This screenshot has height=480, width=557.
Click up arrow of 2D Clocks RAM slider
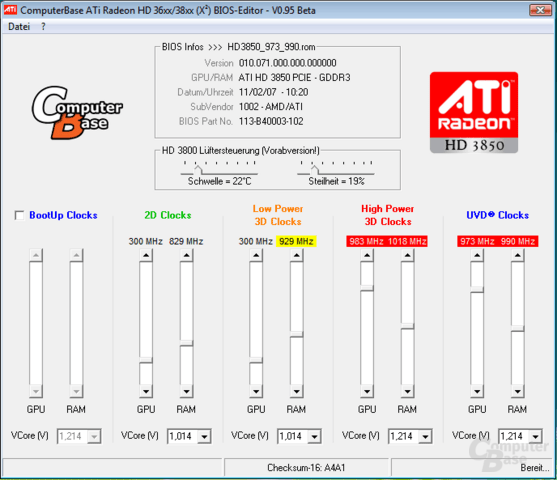[186, 255]
